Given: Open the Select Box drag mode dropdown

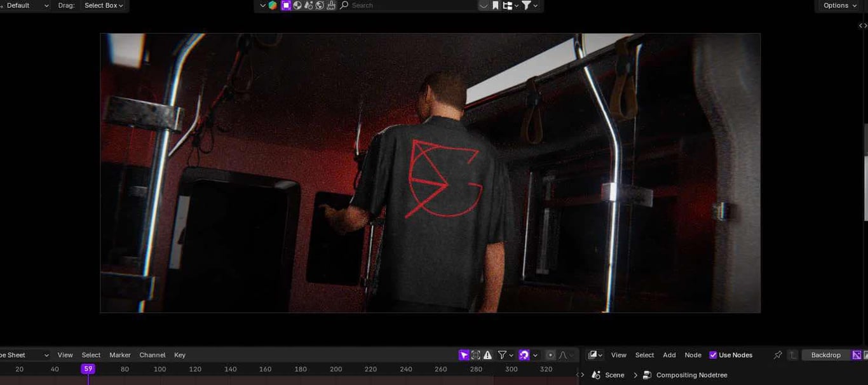Looking at the screenshot, I should coord(102,5).
